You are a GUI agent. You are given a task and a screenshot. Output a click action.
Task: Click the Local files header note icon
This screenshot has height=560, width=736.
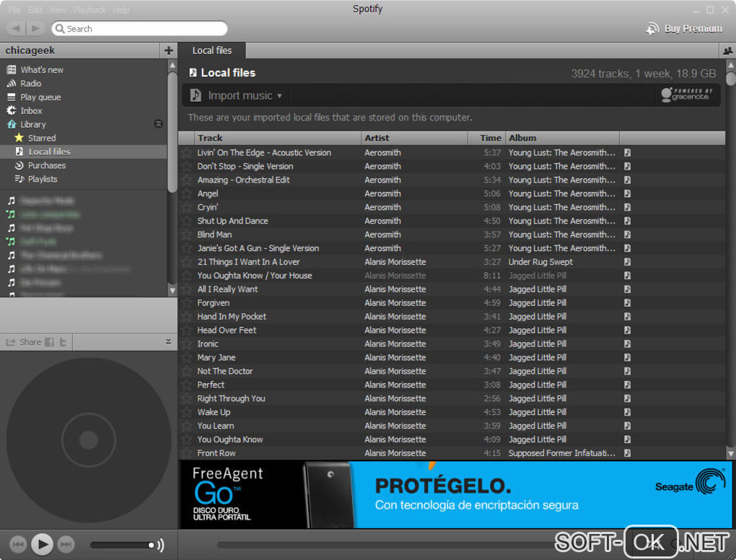coord(193,72)
